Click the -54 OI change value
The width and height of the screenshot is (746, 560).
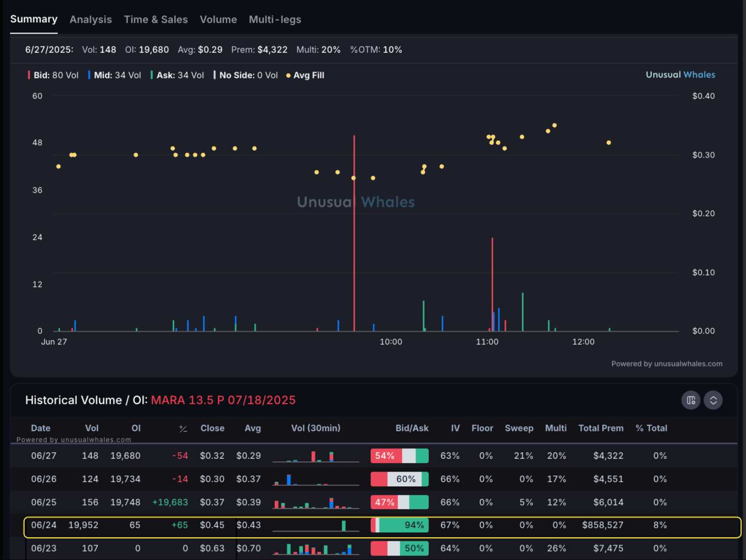pyautogui.click(x=180, y=456)
